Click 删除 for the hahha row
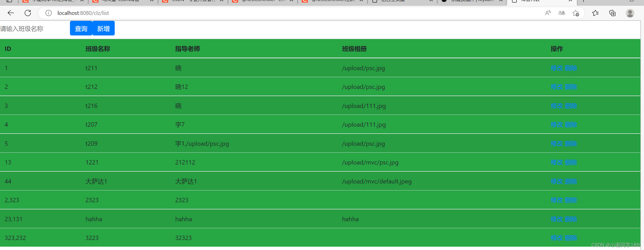Viewport: 644px width, 250px height. [571, 219]
